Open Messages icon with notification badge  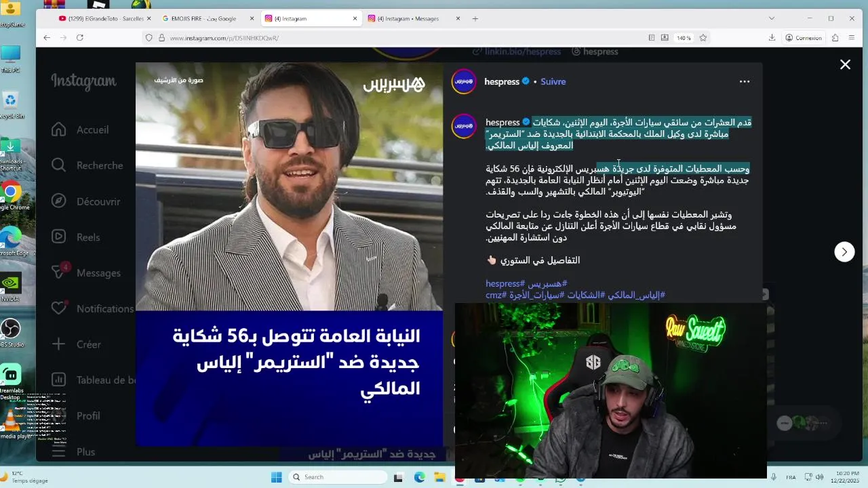pos(60,271)
